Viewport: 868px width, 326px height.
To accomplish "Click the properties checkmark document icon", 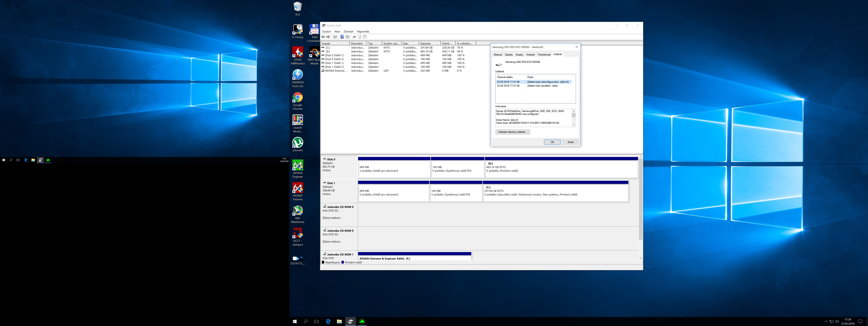I will click(360, 37).
